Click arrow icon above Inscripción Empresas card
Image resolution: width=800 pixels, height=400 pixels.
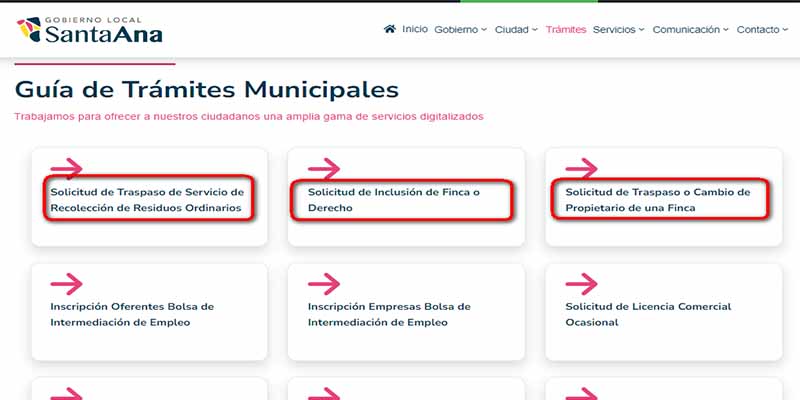click(324, 284)
